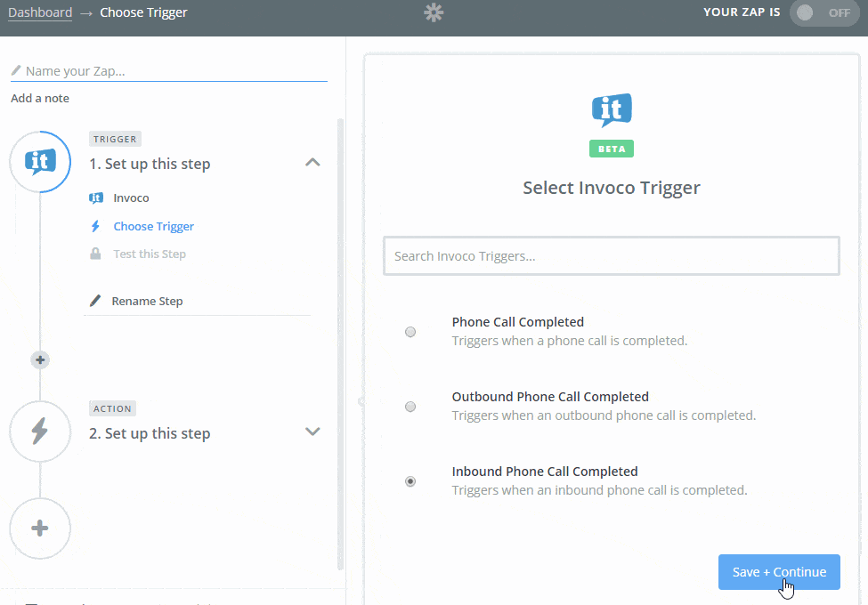Image resolution: width=868 pixels, height=605 pixels.
Task: Toggle the Zap ON/OFF switch
Action: pos(824,12)
